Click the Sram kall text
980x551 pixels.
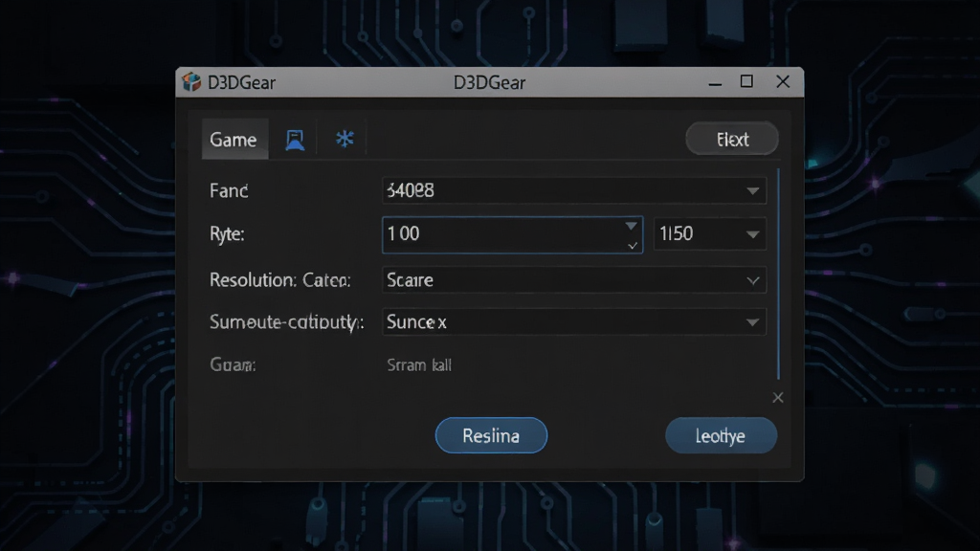tap(419, 364)
